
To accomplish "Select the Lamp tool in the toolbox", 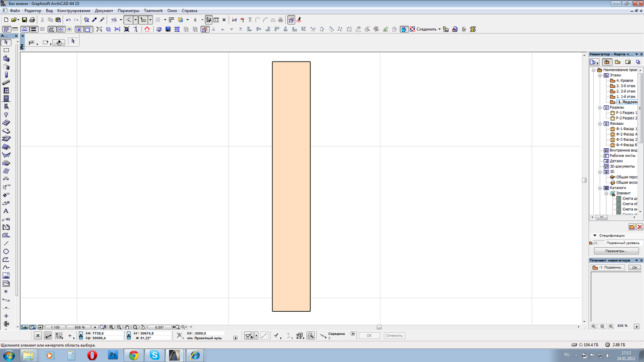I will coord(6,115).
